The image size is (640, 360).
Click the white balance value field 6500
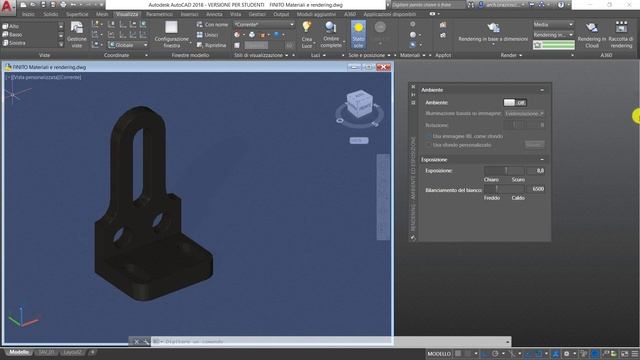pos(536,189)
